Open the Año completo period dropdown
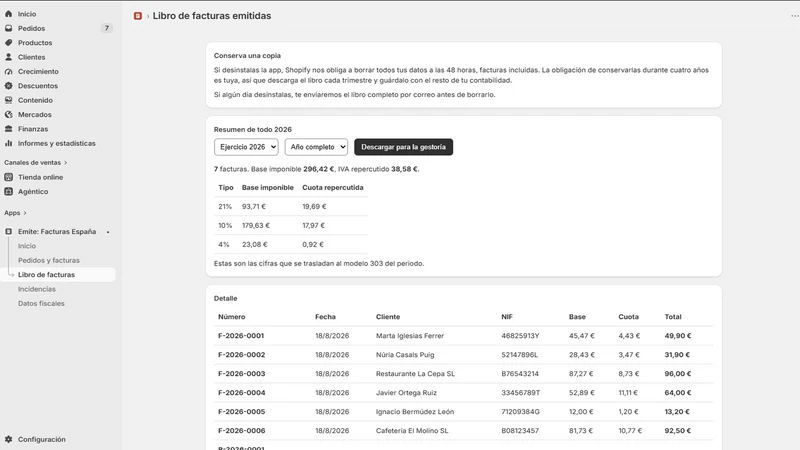Screen dimensions: 800x450 pyautogui.click(x=316, y=147)
